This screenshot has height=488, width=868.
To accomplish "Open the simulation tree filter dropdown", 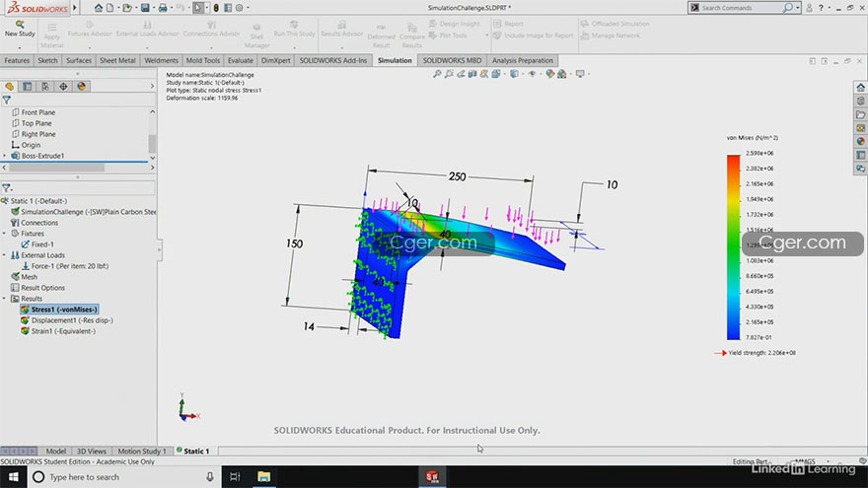I will pyautogui.click(x=7, y=188).
